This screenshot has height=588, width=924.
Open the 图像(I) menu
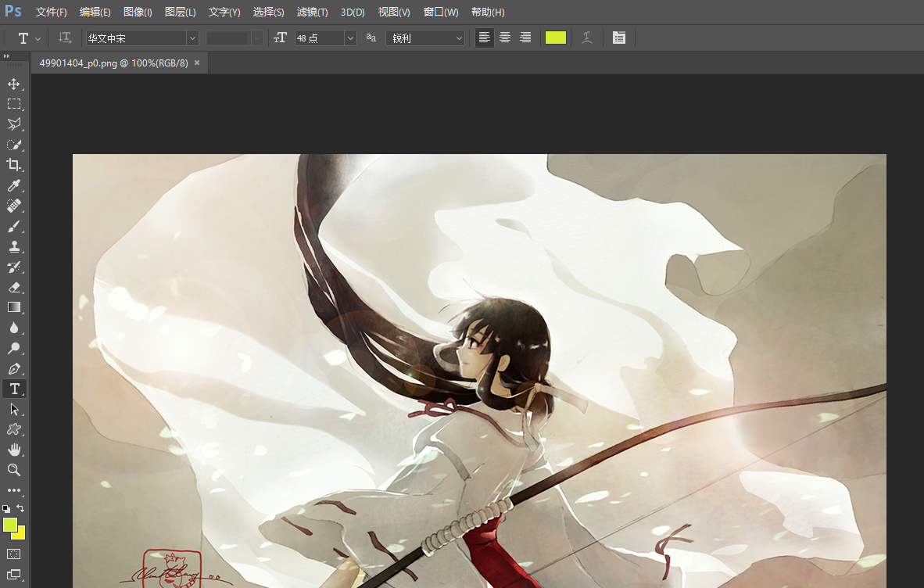tap(138, 12)
